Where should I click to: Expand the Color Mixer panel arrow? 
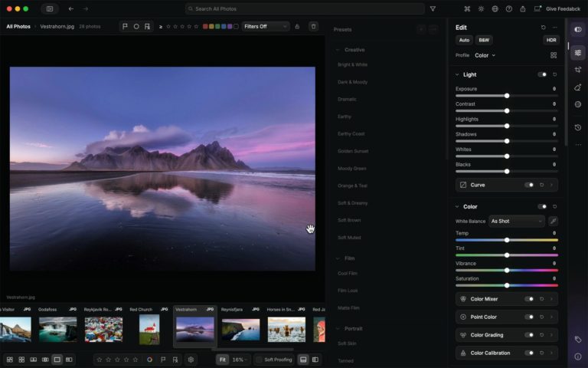tap(551, 299)
